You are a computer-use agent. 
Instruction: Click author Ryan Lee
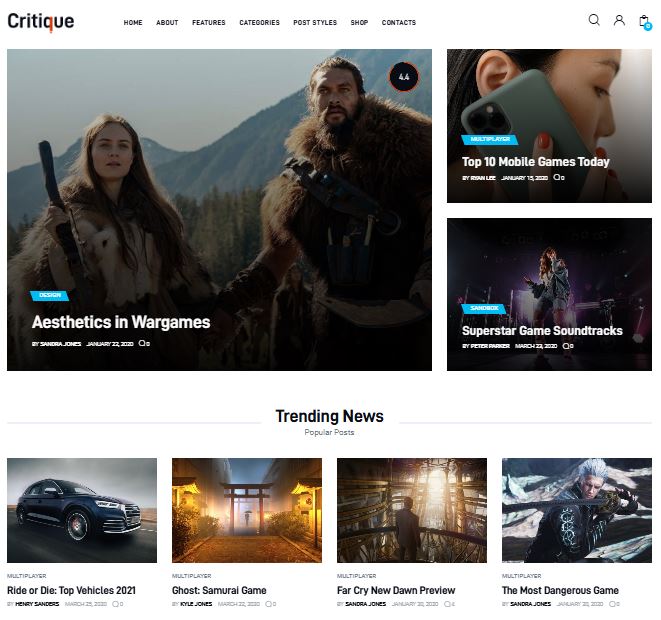(x=483, y=178)
